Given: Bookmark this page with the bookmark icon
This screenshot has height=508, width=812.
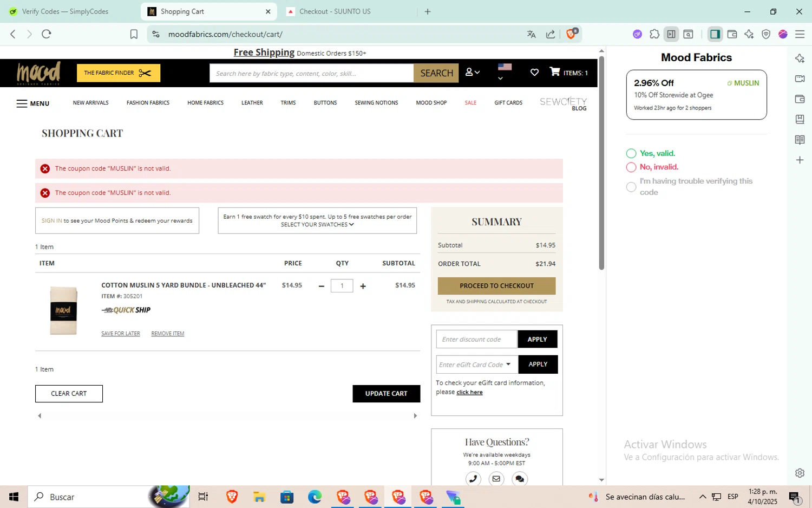Looking at the screenshot, I should pyautogui.click(x=134, y=34).
